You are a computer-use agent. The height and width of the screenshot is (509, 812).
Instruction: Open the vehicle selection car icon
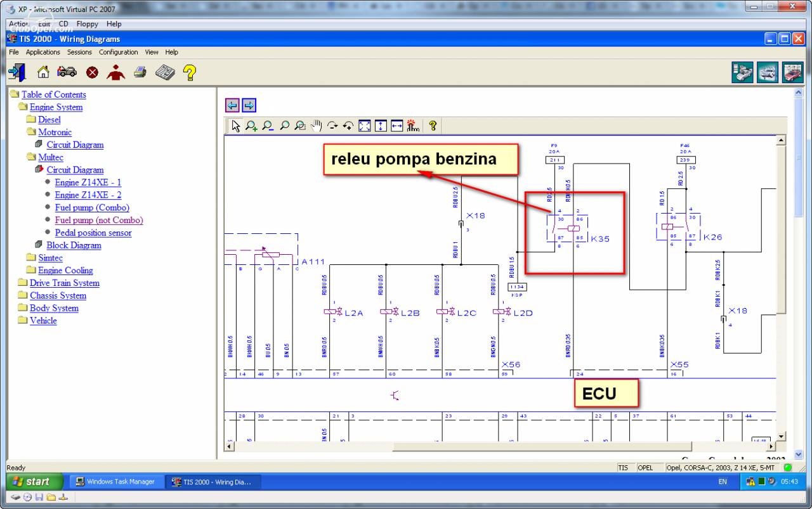pos(67,72)
